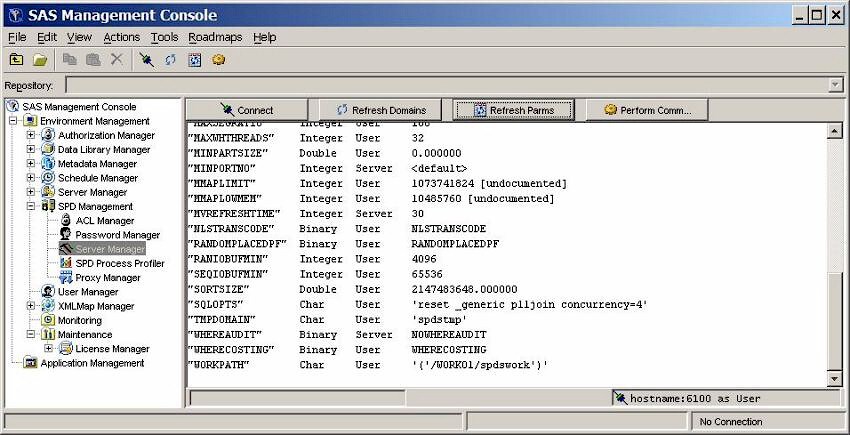Click the SPD Management icon
850x435 pixels.
[48, 206]
